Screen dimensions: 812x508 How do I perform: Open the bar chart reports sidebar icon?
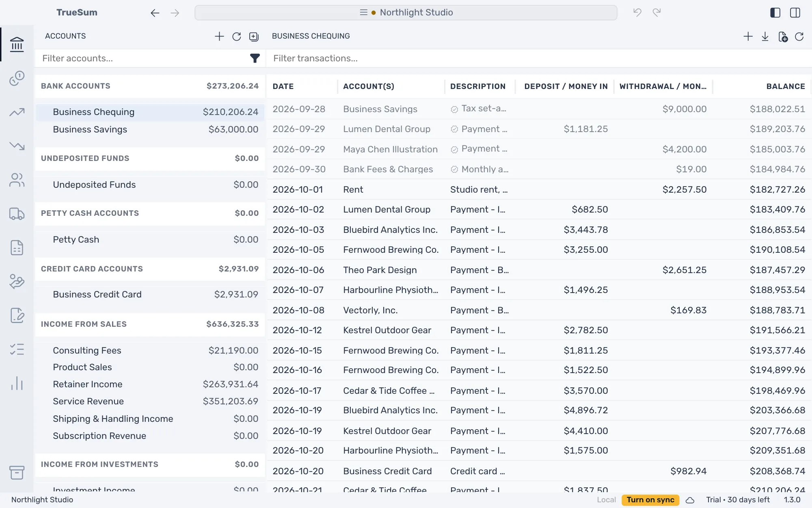pos(17,383)
